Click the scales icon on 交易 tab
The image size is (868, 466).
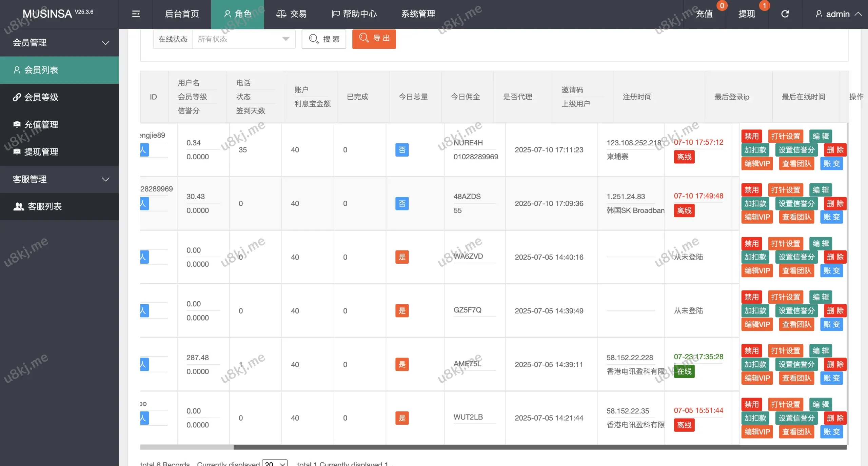pos(281,14)
